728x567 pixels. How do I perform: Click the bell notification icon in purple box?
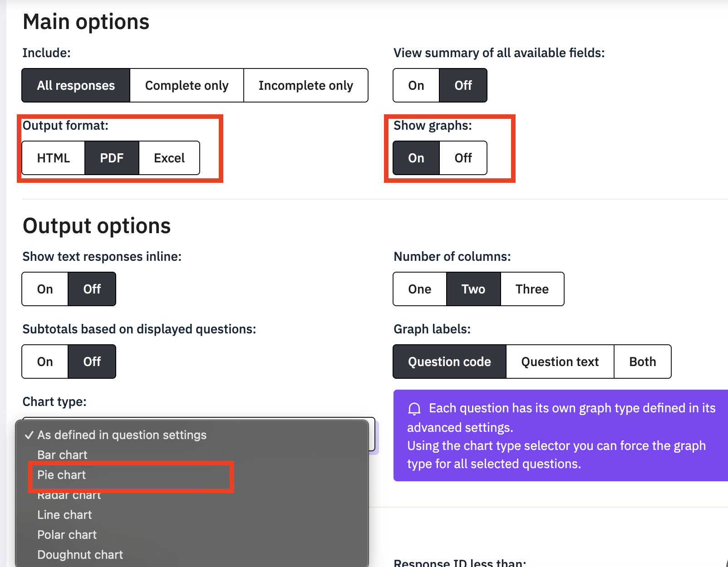pyautogui.click(x=414, y=409)
